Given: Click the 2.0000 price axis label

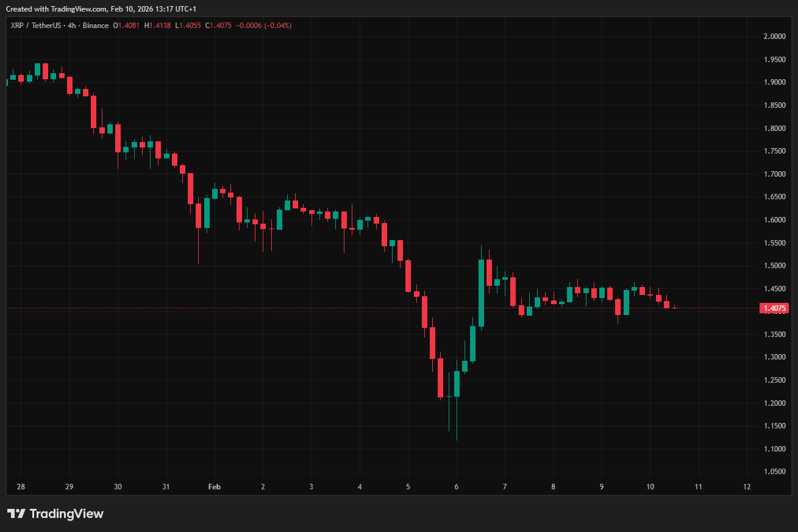Looking at the screenshot, I should [774, 37].
